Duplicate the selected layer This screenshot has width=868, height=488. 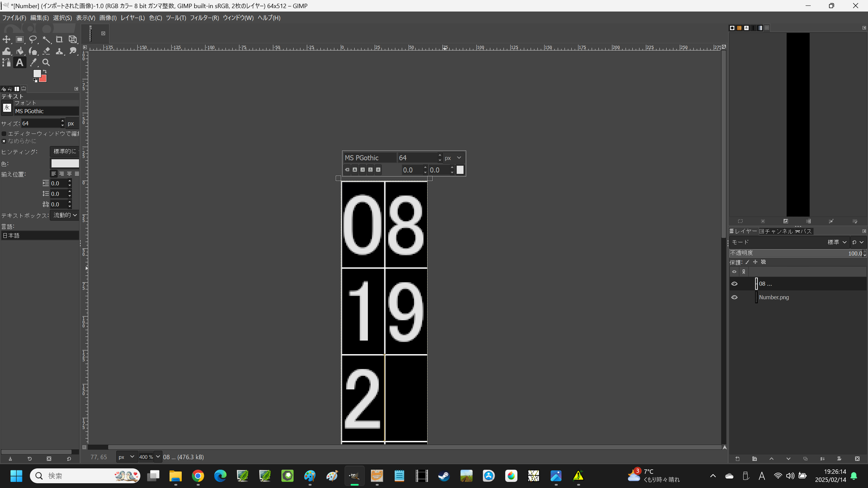(805, 459)
